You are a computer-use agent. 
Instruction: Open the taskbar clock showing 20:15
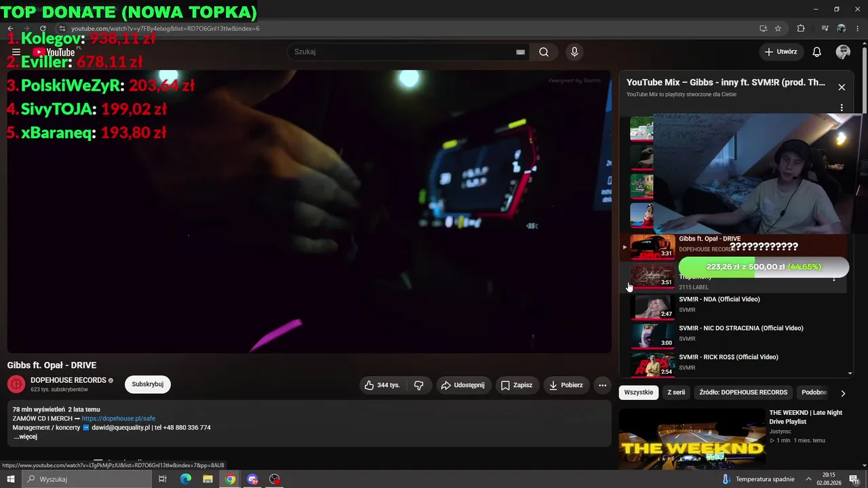tap(829, 479)
